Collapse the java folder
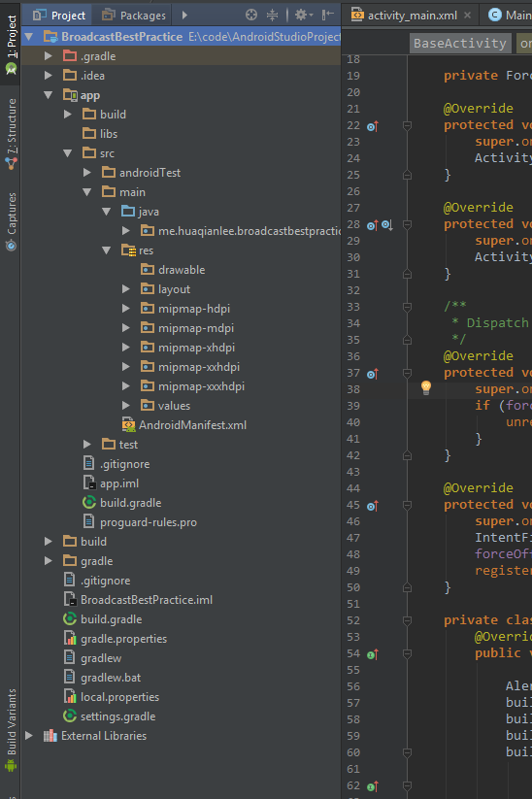Screen dimensions: 532x799 point(107,212)
